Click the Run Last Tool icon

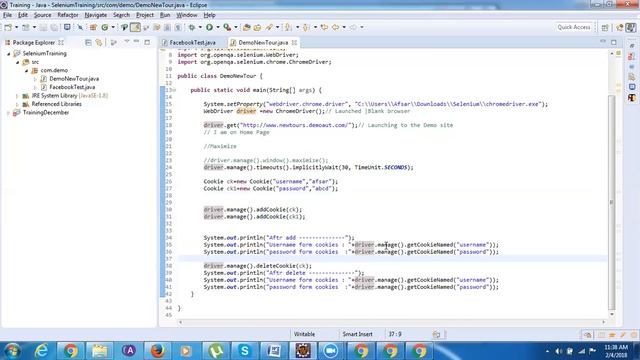[x=227, y=27]
